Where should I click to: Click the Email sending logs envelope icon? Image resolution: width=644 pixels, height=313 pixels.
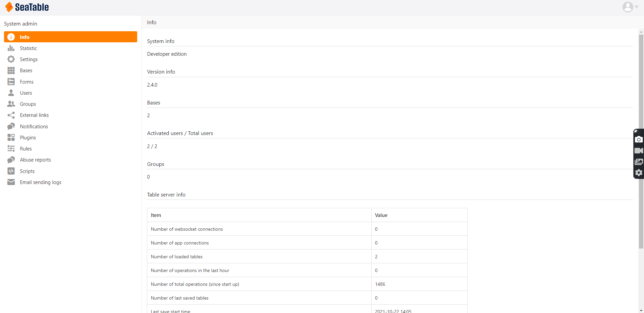tap(11, 182)
